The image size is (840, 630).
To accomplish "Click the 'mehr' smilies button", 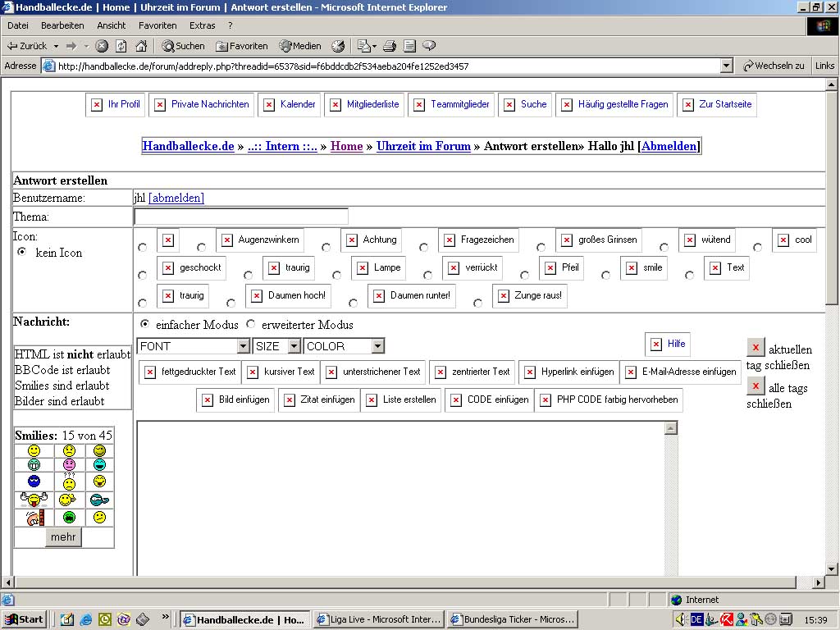I will pyautogui.click(x=63, y=537).
